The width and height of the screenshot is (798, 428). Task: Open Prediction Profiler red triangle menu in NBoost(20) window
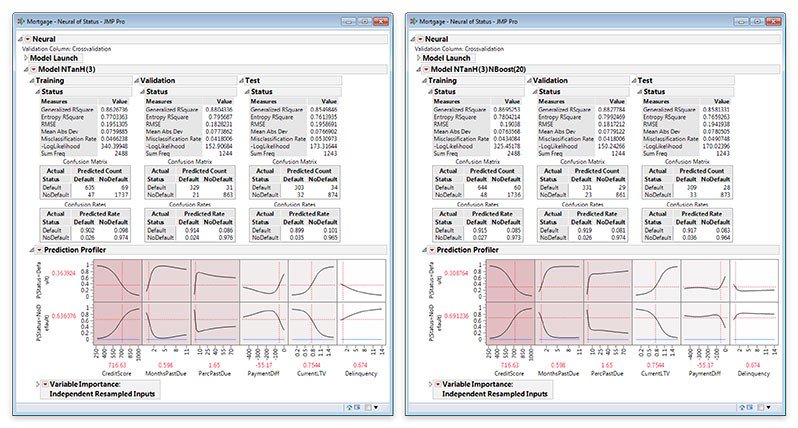tap(432, 250)
